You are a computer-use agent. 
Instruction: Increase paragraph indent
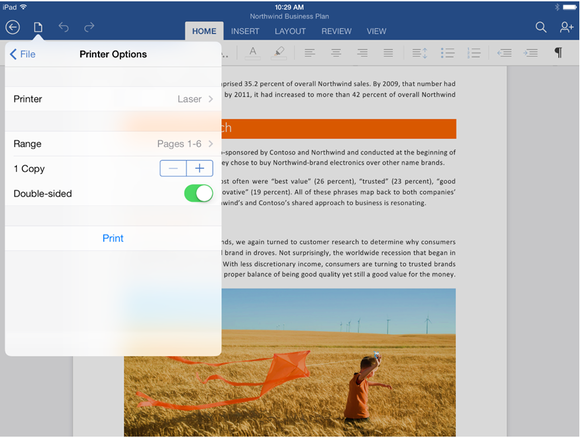coord(530,53)
